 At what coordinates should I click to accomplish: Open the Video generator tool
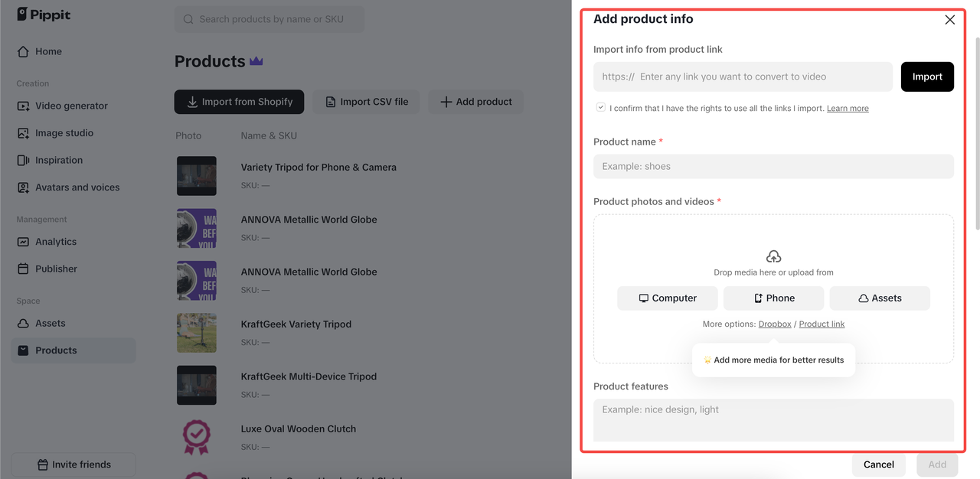coord(72,106)
